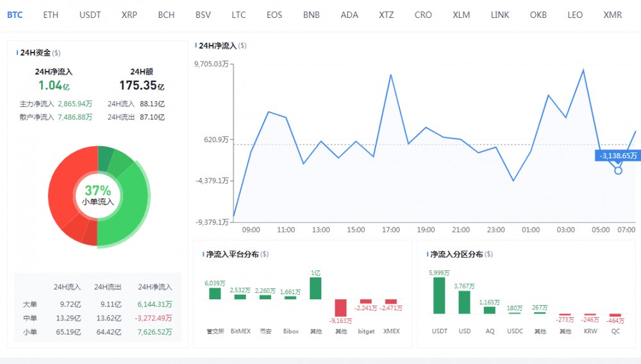Select the AQ 1,165万 bar
This screenshot has height=364, width=641.
489,310
